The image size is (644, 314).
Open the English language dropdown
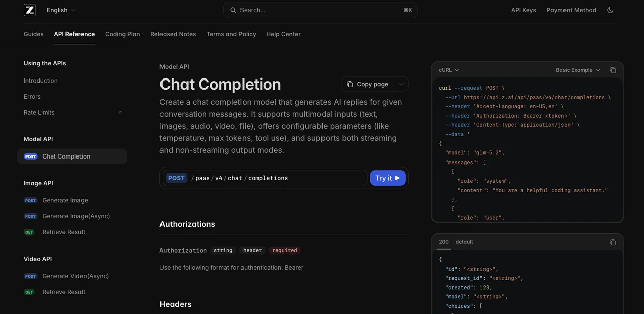pos(61,10)
